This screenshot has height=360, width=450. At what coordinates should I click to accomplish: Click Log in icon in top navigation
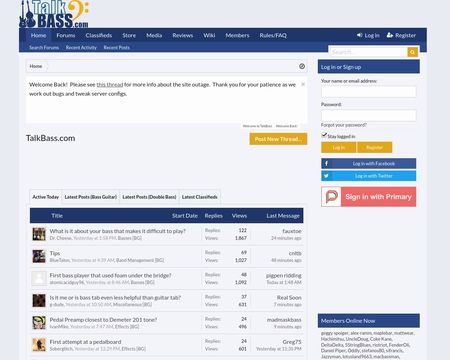pos(359,35)
